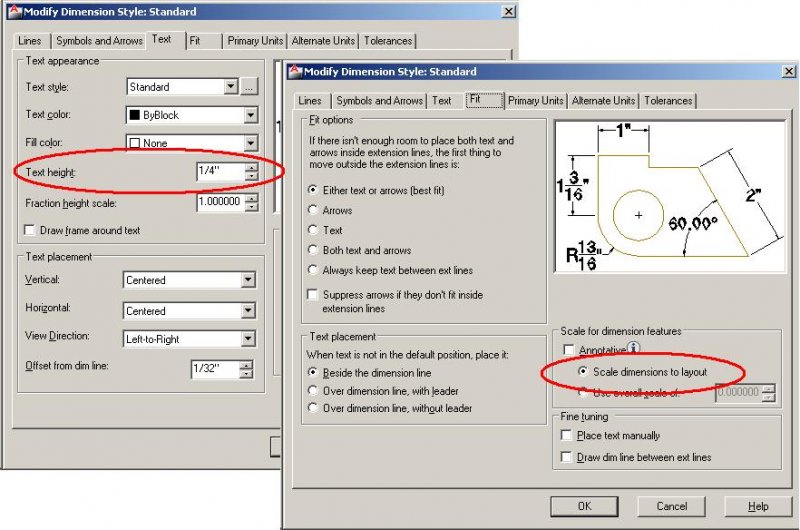
Task: Open the Horizontal placement dropdown
Action: 248,311
